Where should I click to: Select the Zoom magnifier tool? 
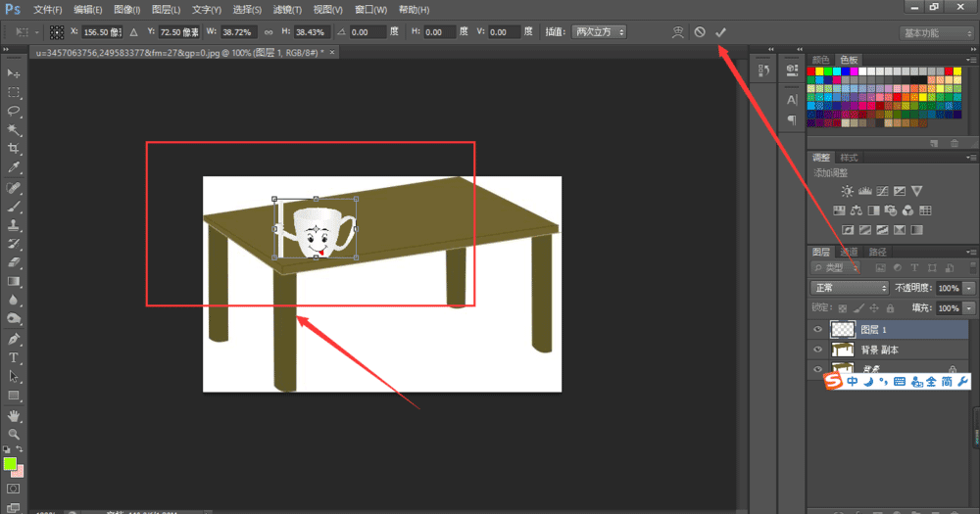[15, 433]
